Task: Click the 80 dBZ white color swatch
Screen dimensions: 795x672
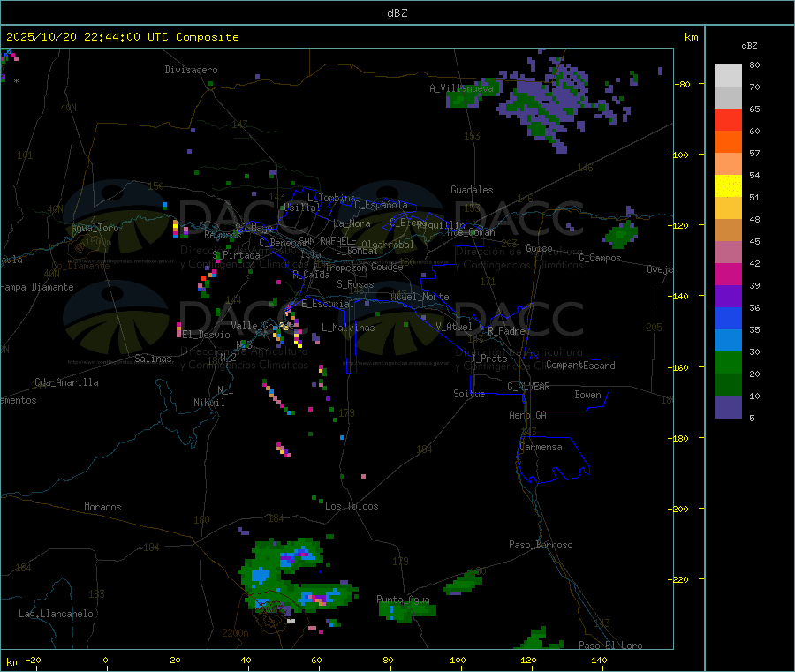Action: pyautogui.click(x=728, y=76)
